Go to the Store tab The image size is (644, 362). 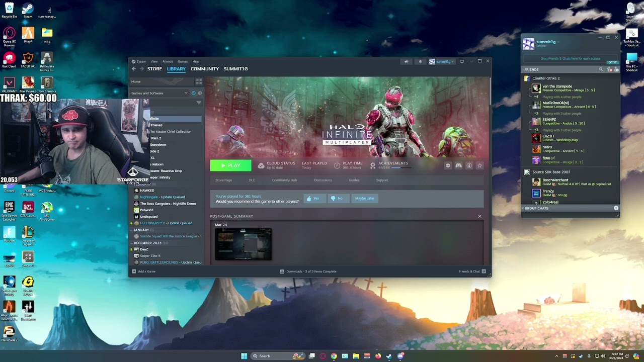coord(154,69)
